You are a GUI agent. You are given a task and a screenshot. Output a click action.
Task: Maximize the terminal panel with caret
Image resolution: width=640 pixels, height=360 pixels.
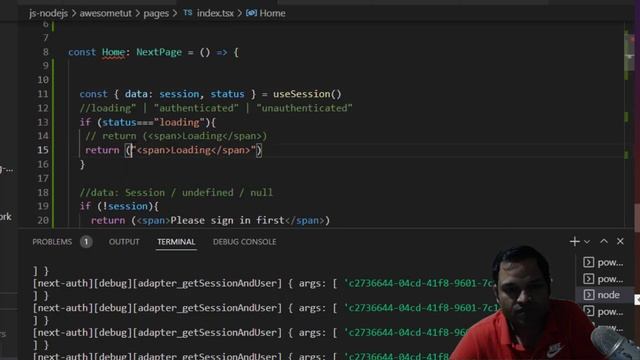point(604,242)
